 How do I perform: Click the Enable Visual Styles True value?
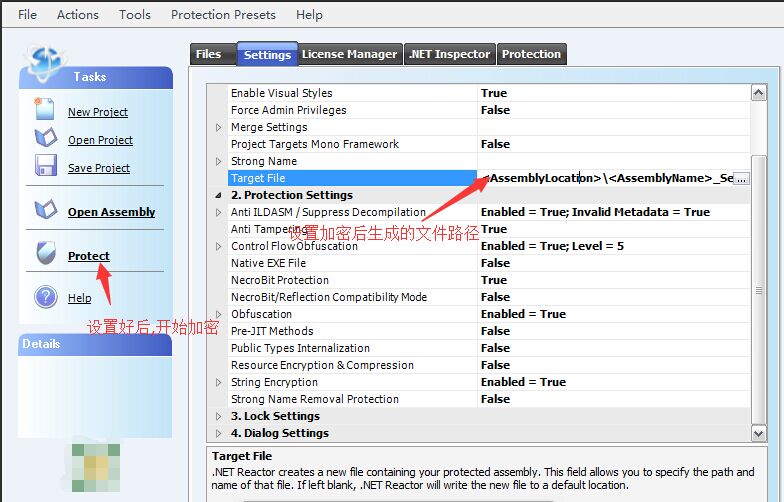point(494,93)
